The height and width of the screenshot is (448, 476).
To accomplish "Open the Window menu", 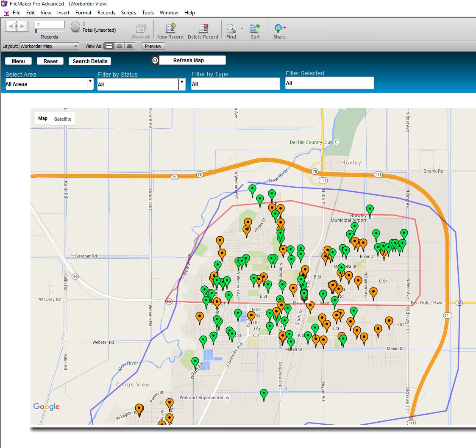I will (x=169, y=13).
